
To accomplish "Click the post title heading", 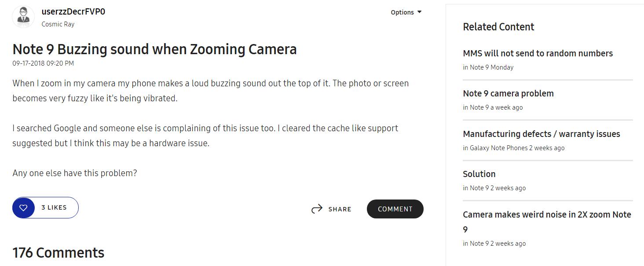I will click(x=154, y=49).
